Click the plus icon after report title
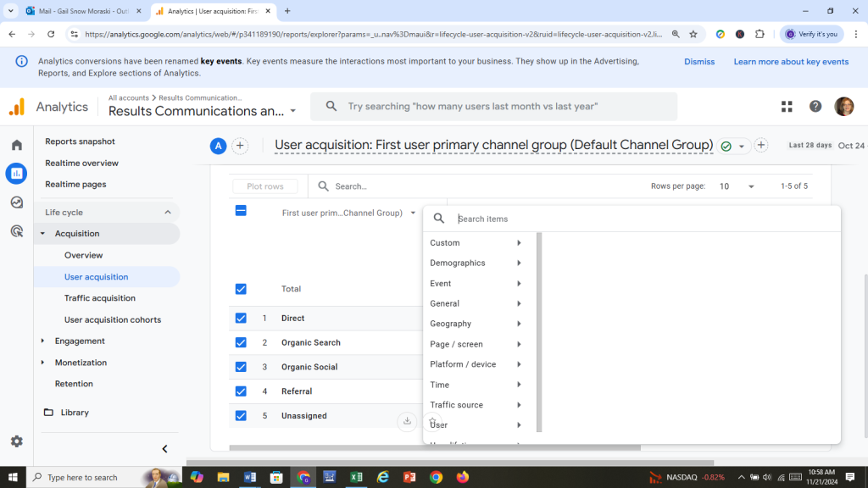The image size is (868, 488). pyautogui.click(x=761, y=146)
